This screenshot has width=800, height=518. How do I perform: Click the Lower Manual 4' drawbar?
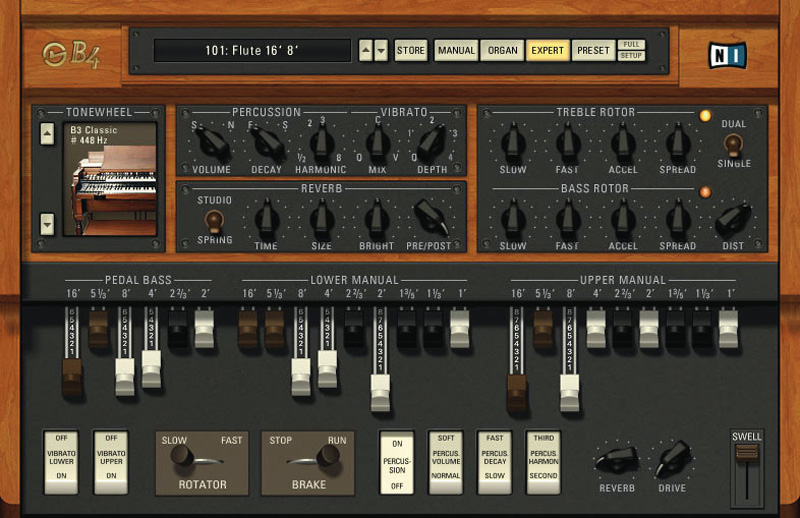click(x=327, y=369)
